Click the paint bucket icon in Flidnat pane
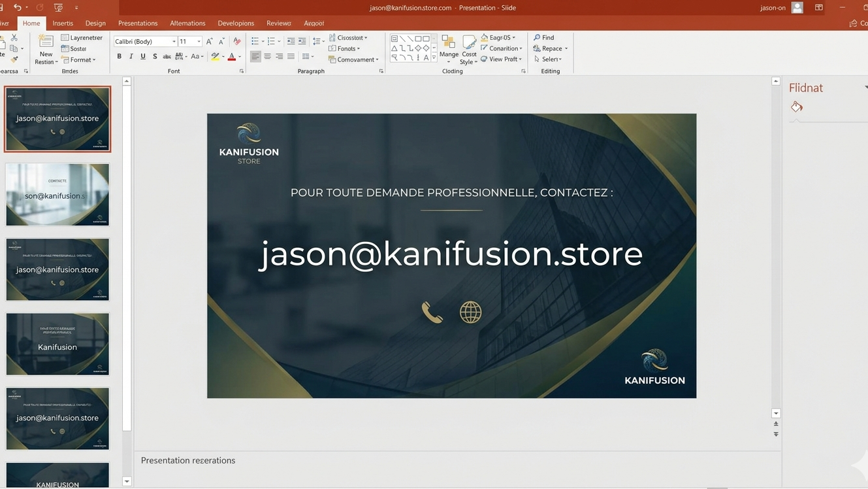Screen dimensions: 868x489 [x=796, y=107]
